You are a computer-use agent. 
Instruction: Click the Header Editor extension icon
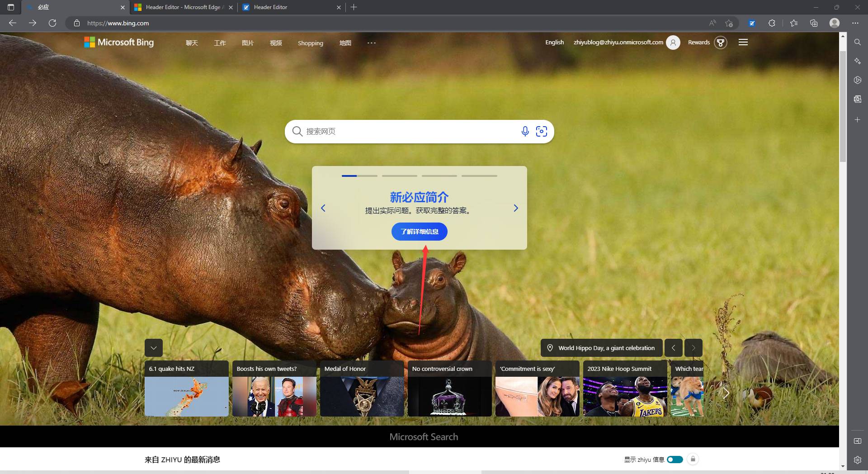pyautogui.click(x=752, y=23)
